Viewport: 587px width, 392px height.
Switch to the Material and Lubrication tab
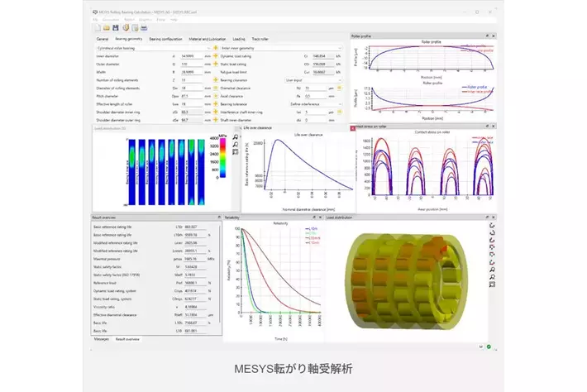pyautogui.click(x=207, y=39)
